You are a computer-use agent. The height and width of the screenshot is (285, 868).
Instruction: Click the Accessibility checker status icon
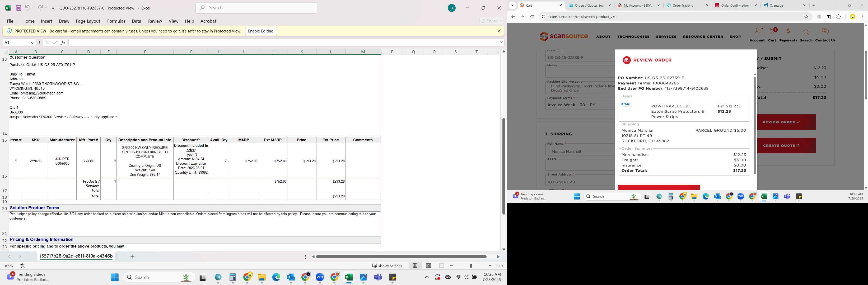click(22, 266)
